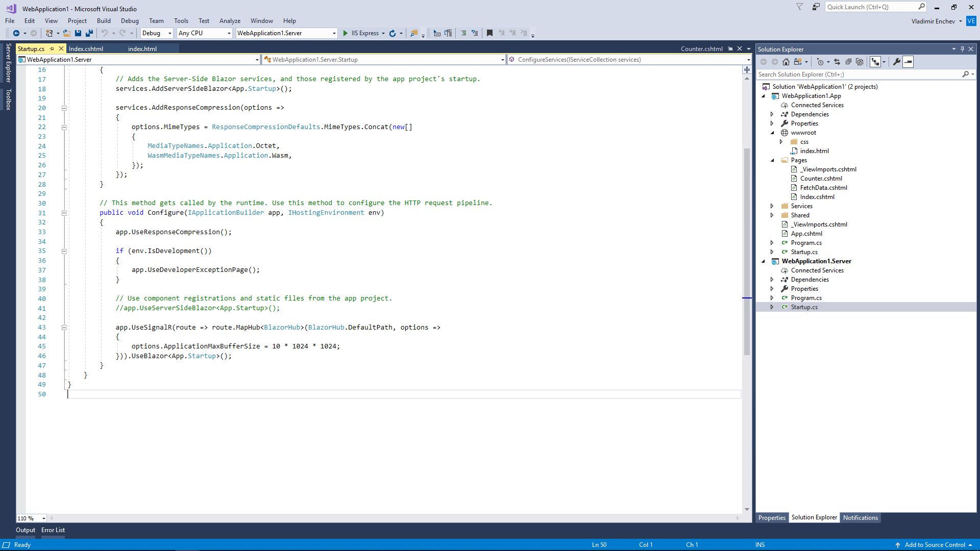Image resolution: width=980 pixels, height=551 pixels.
Task: Click the Show All Files icon
Action: pyautogui.click(x=860, y=62)
